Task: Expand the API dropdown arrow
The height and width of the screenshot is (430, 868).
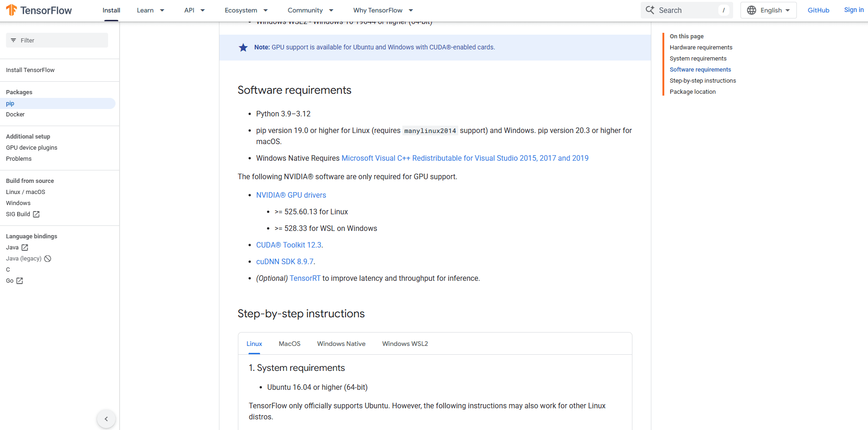Action: point(203,10)
